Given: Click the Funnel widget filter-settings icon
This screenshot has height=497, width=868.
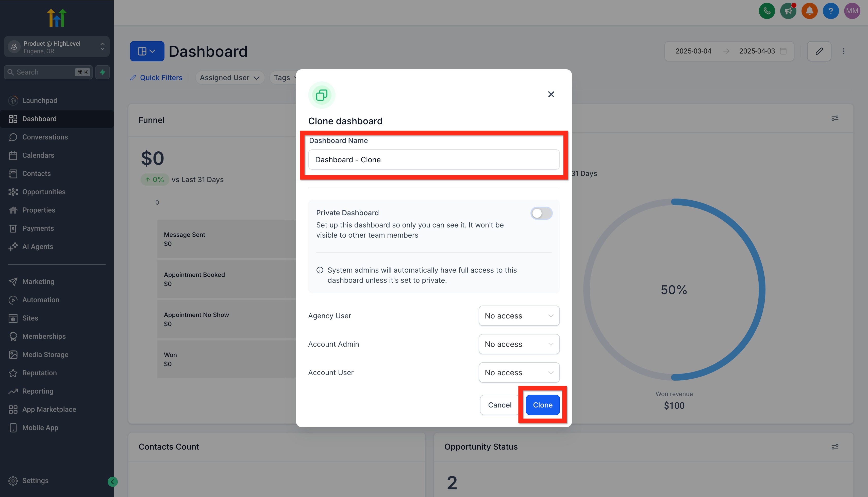Looking at the screenshot, I should pyautogui.click(x=834, y=118).
